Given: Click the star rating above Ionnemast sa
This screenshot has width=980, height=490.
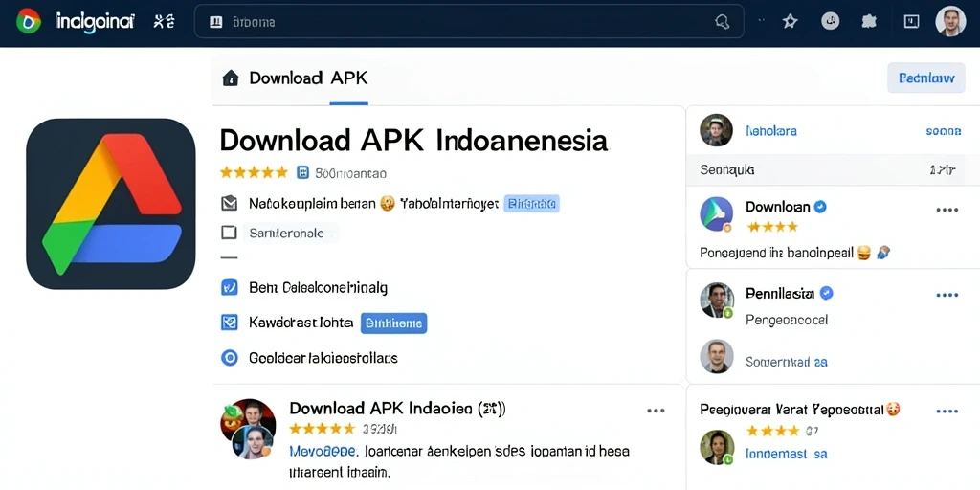Looking at the screenshot, I should click(x=772, y=431).
